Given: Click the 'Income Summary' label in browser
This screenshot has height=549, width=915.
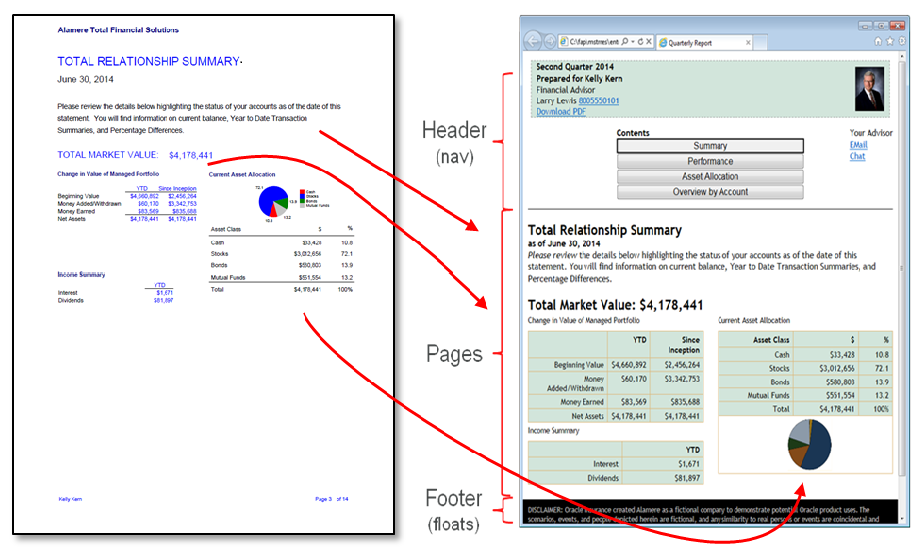Looking at the screenshot, I should pos(553,431).
